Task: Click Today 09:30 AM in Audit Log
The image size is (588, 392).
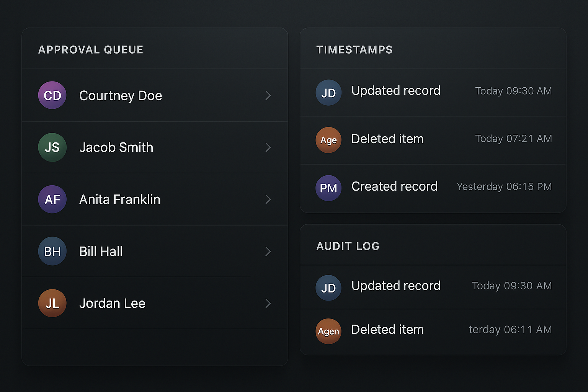Action: click(x=512, y=286)
